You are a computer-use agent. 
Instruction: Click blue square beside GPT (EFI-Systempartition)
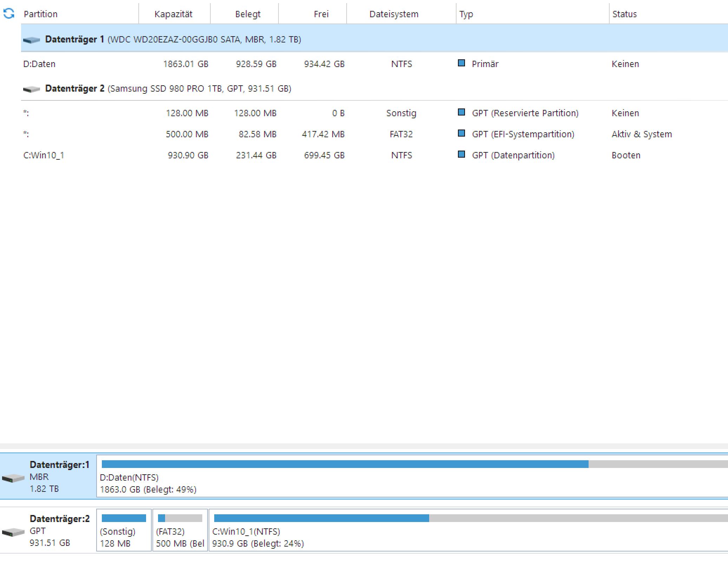tap(461, 133)
